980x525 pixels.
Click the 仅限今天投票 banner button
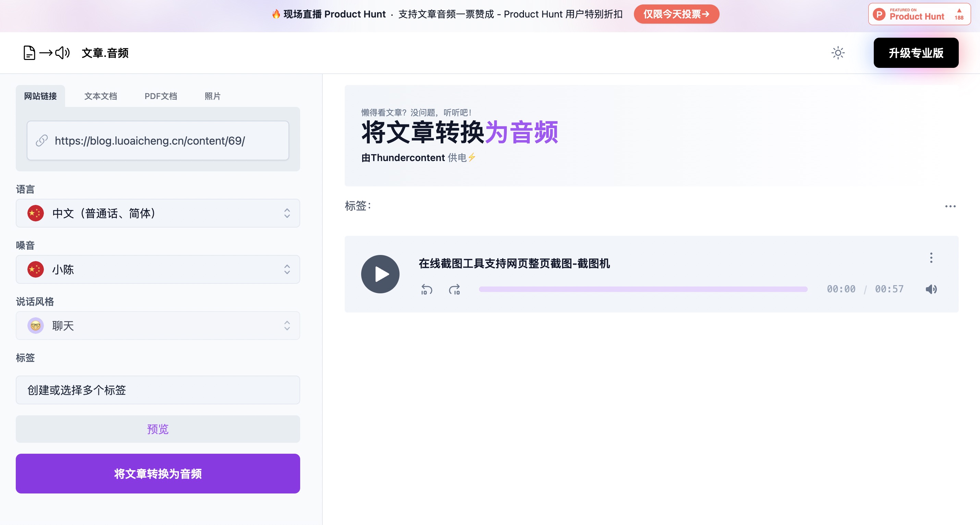tap(676, 14)
